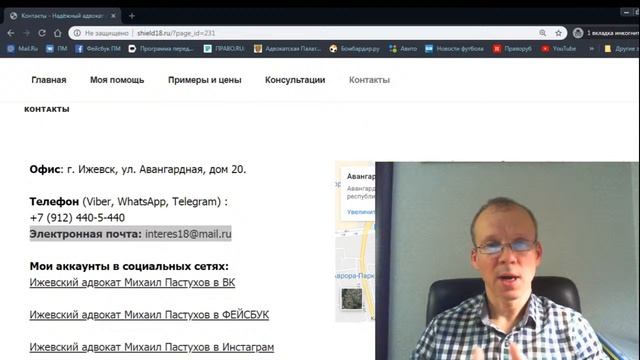Open the Праворуб bookmark
The image size is (640, 360).
(513, 49)
